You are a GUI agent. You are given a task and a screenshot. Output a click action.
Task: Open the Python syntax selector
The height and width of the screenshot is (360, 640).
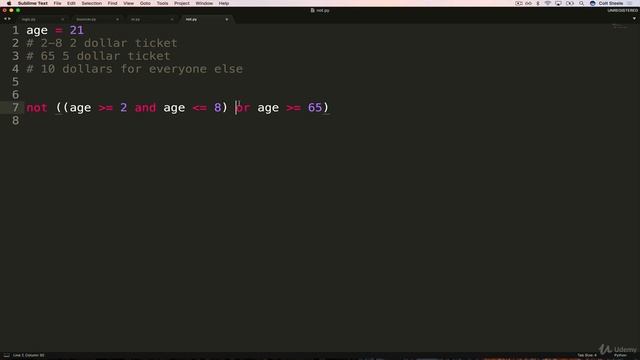pos(620,356)
